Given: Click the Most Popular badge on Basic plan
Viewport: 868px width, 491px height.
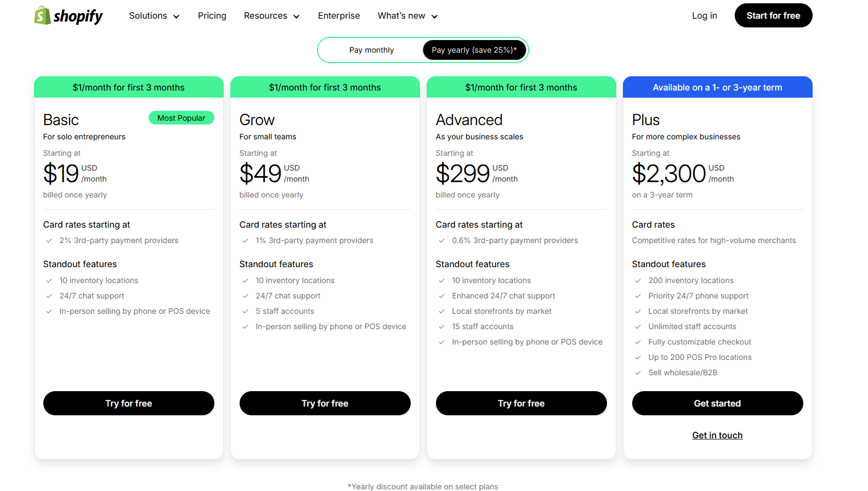Looking at the screenshot, I should (181, 117).
